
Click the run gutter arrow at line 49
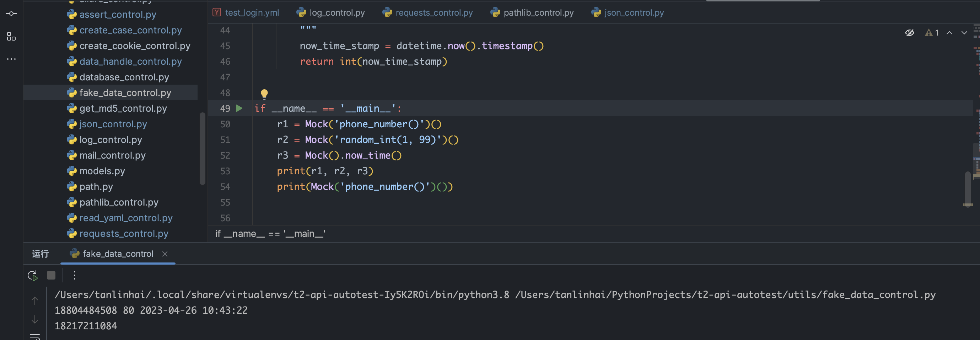(x=239, y=108)
